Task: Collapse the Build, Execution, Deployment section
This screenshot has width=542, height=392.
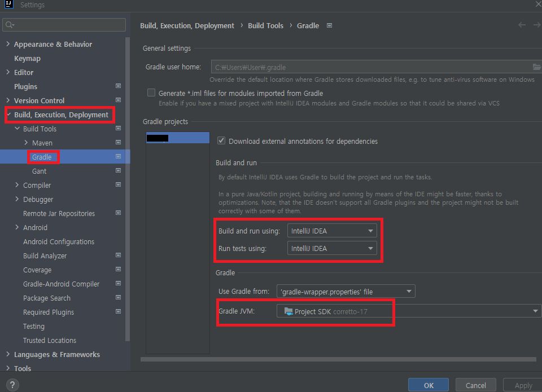Action: [x=9, y=114]
